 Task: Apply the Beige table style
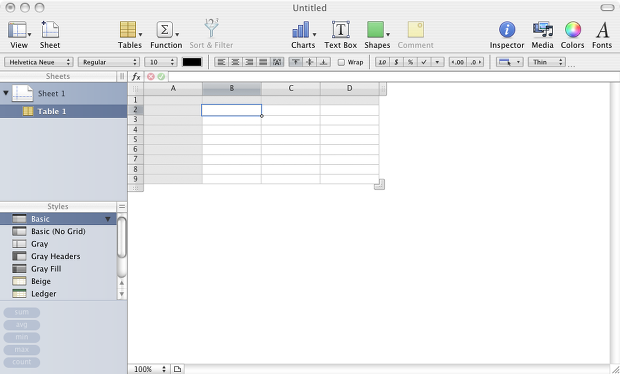[x=58, y=281]
